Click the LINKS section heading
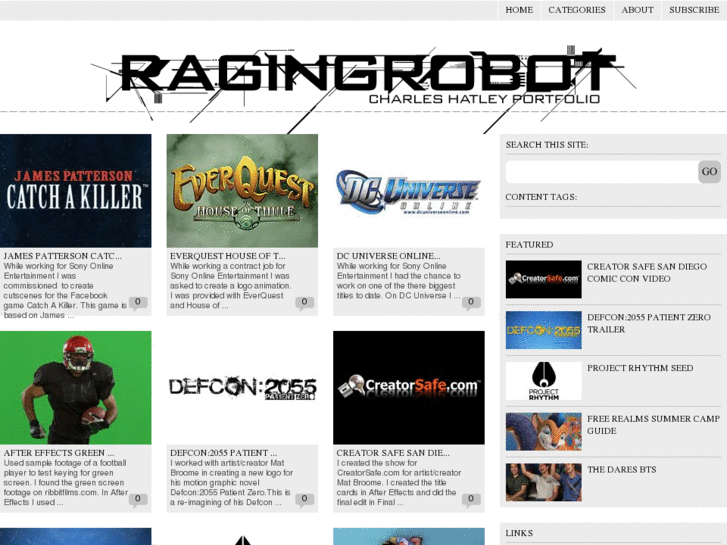This screenshot has width=727, height=545. click(x=519, y=533)
